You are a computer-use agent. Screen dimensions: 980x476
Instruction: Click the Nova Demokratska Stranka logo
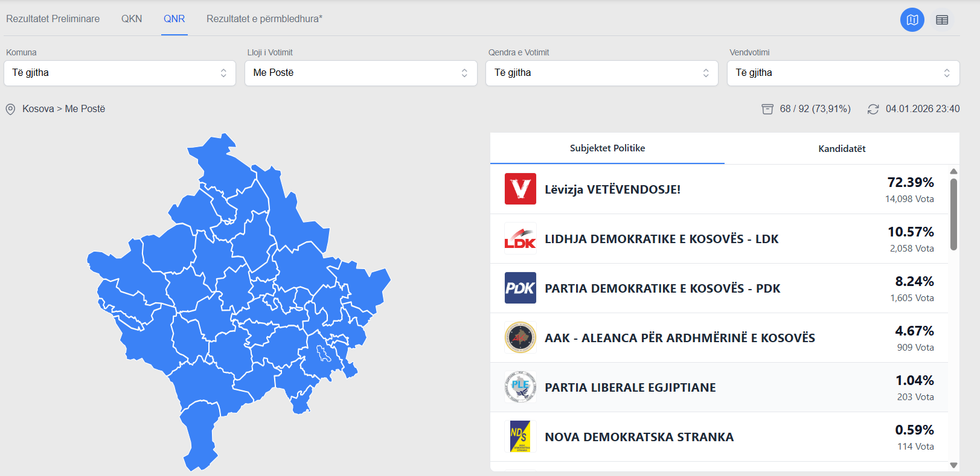pos(520,436)
